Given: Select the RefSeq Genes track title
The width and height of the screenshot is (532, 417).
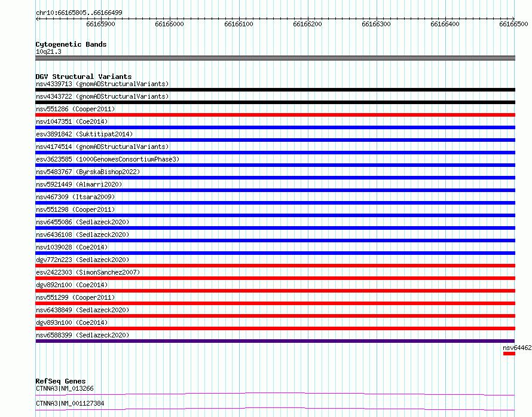Looking at the screenshot, I should 60,381.
